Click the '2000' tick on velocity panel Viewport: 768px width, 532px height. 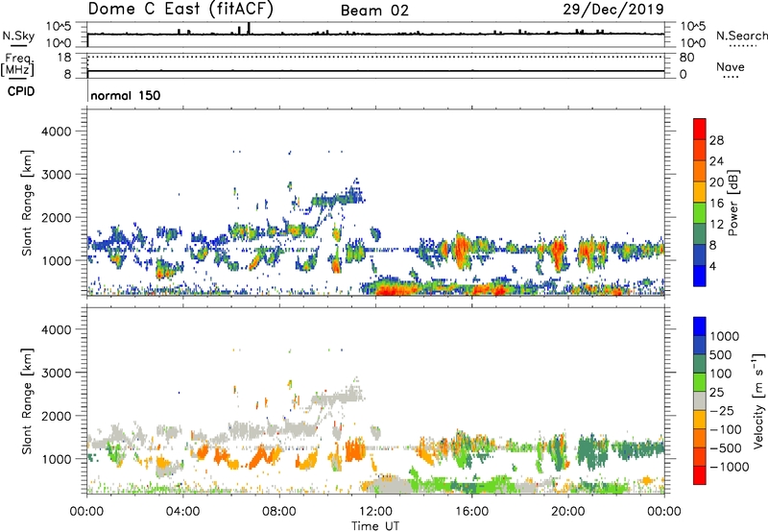point(57,416)
